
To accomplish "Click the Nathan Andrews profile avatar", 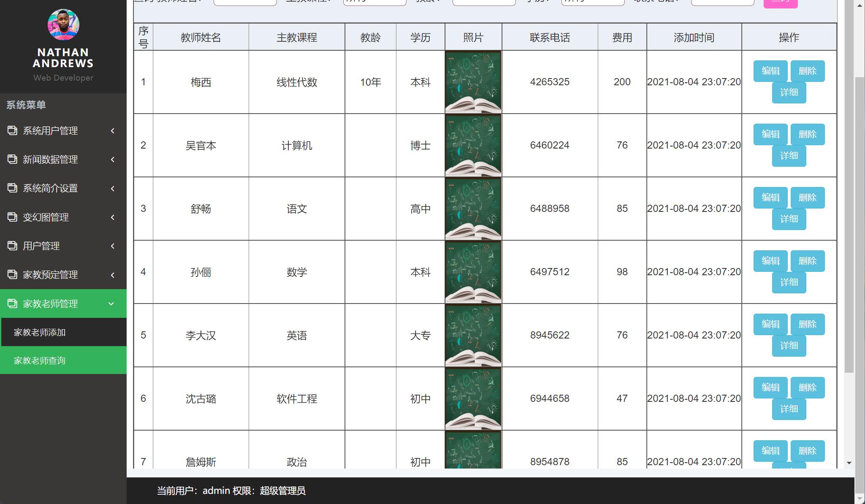I will click(x=63, y=25).
